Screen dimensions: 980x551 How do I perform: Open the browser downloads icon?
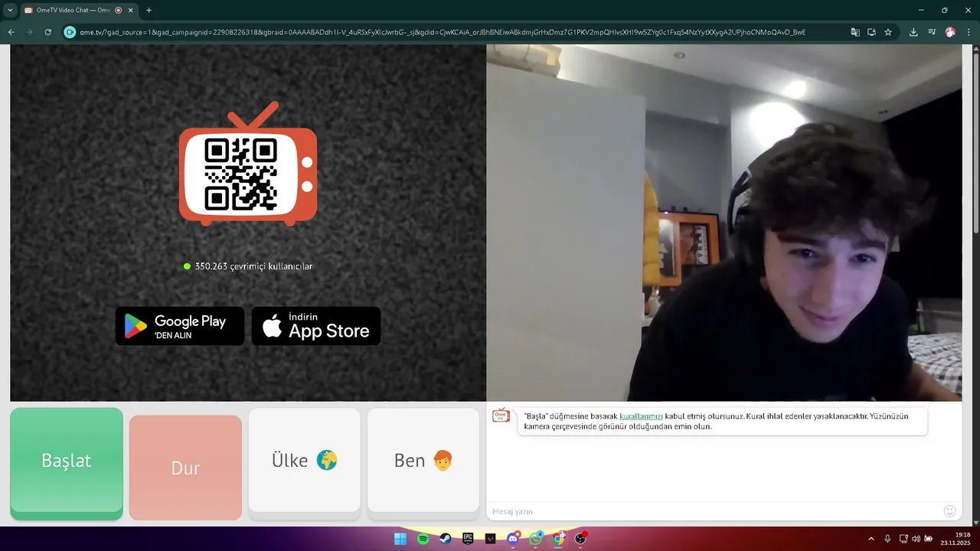click(x=913, y=32)
